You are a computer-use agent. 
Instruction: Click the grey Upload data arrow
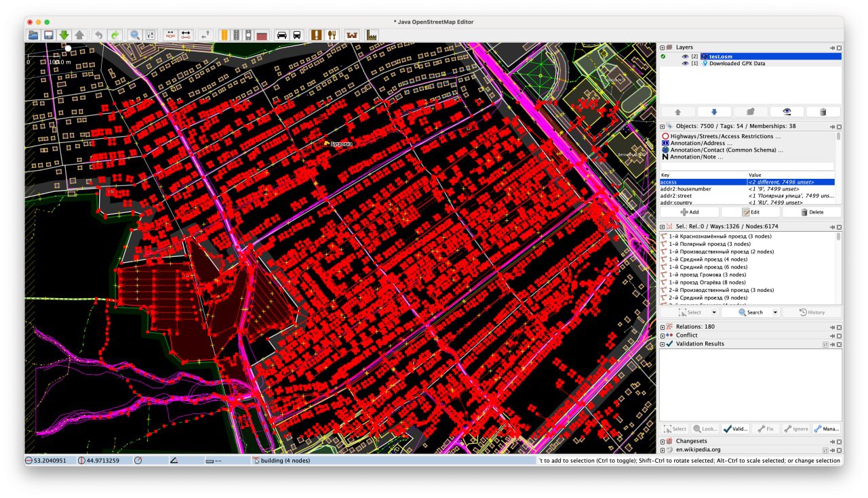coord(80,35)
